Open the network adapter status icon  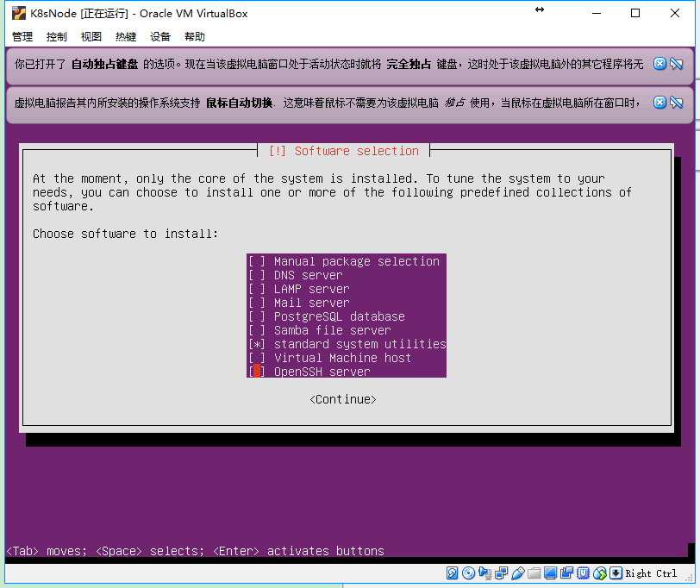coord(502,573)
